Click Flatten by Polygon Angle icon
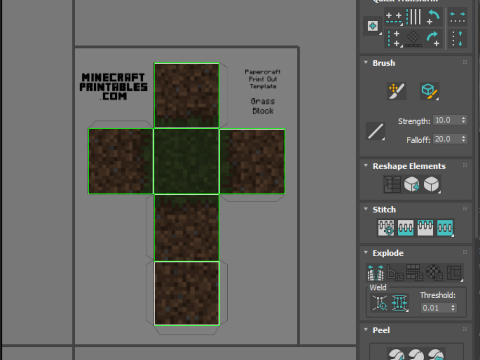480x360 pixels. click(395, 272)
